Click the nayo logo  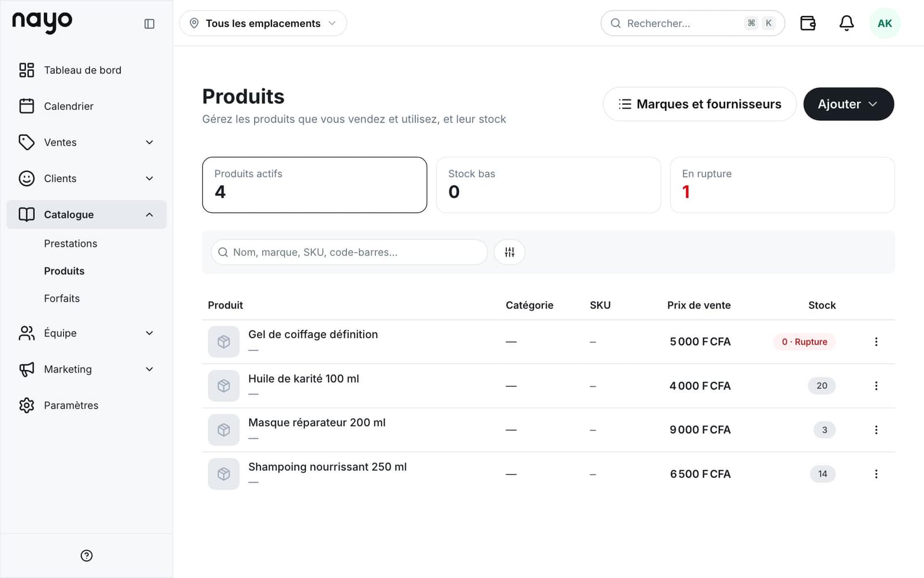click(x=42, y=22)
